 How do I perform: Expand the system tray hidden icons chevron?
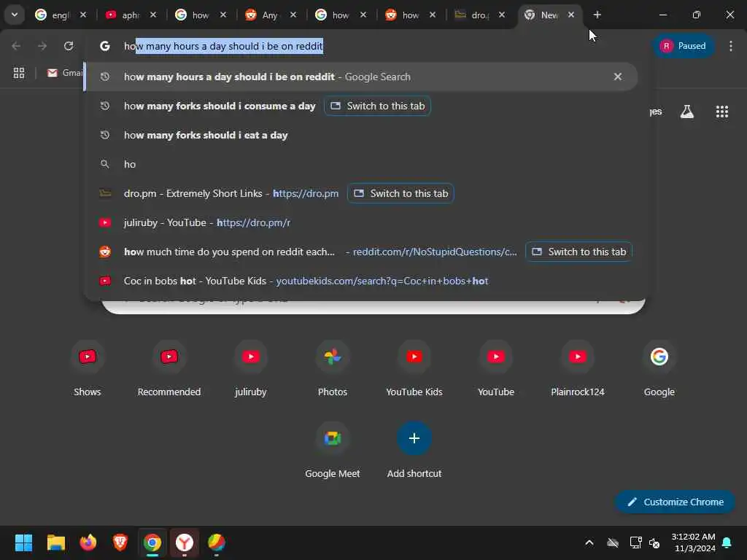pos(589,542)
